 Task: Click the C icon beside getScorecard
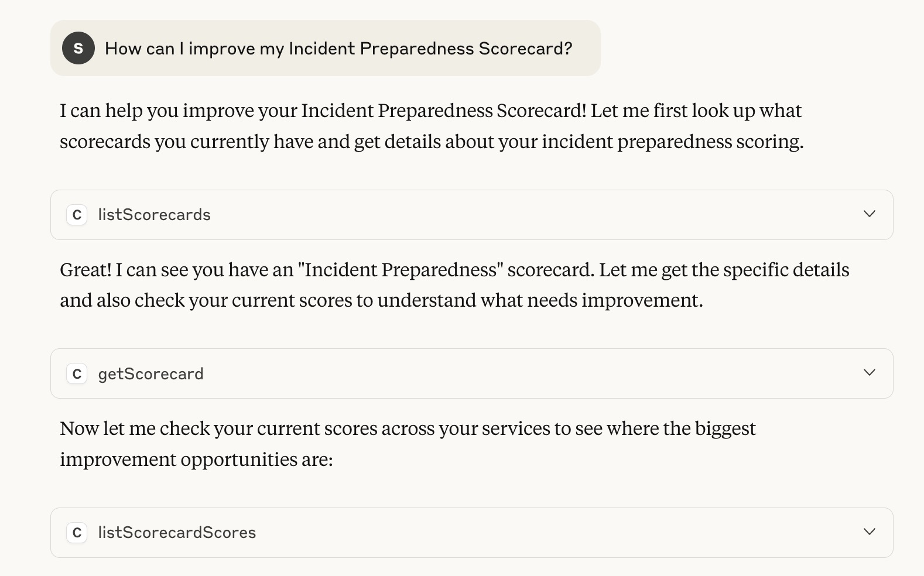tap(77, 373)
